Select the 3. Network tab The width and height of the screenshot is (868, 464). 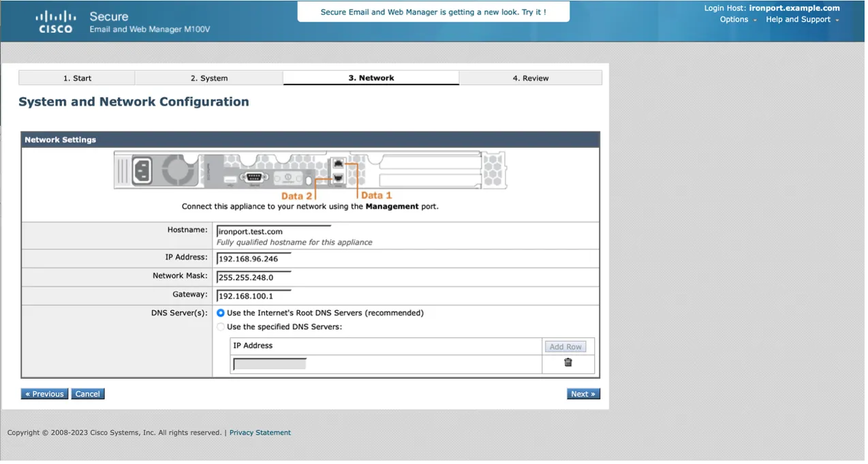pos(371,78)
